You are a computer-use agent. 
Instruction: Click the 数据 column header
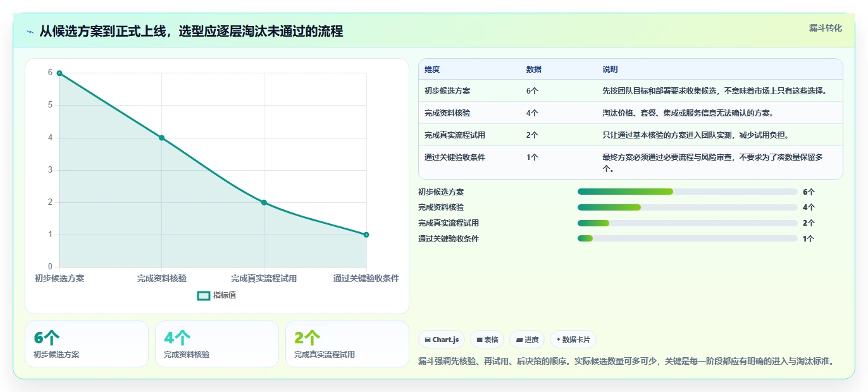point(534,70)
